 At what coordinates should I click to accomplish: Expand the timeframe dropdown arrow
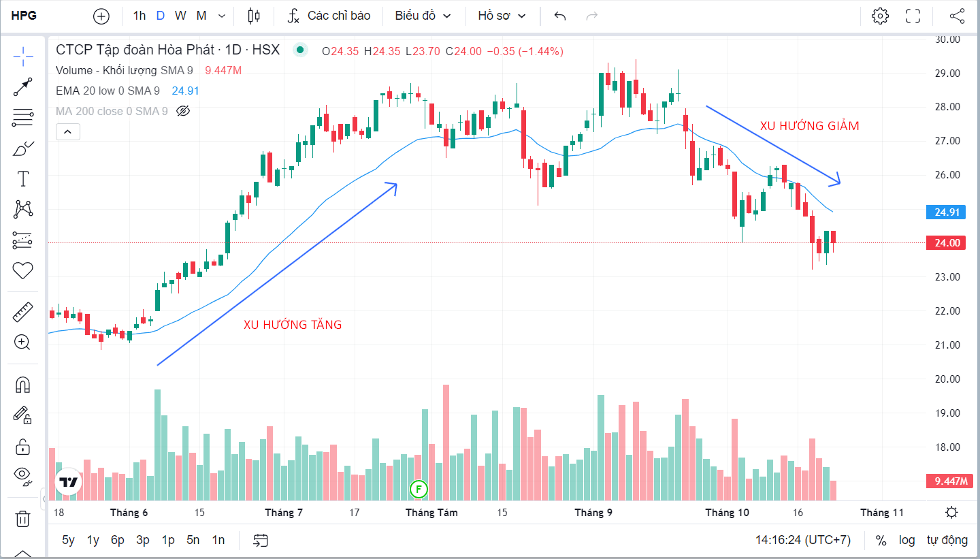(x=222, y=16)
